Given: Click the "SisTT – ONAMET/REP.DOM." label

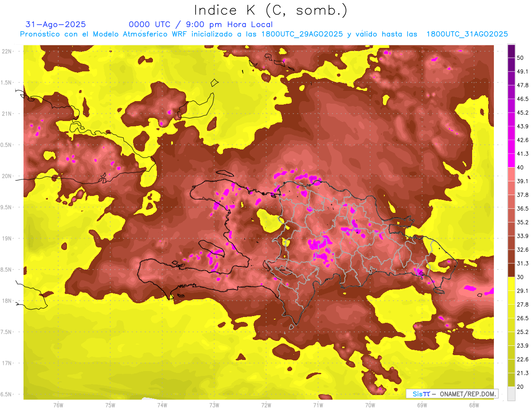Looking at the screenshot, I should click(452, 394).
